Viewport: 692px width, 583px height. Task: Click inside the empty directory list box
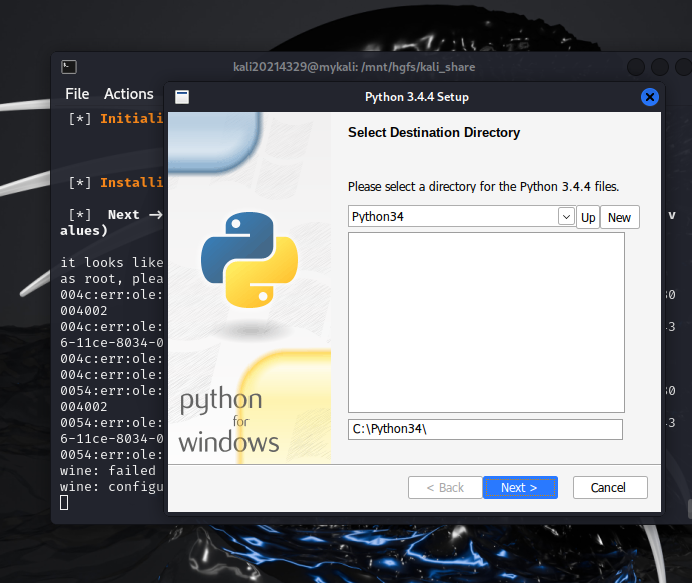click(486, 322)
